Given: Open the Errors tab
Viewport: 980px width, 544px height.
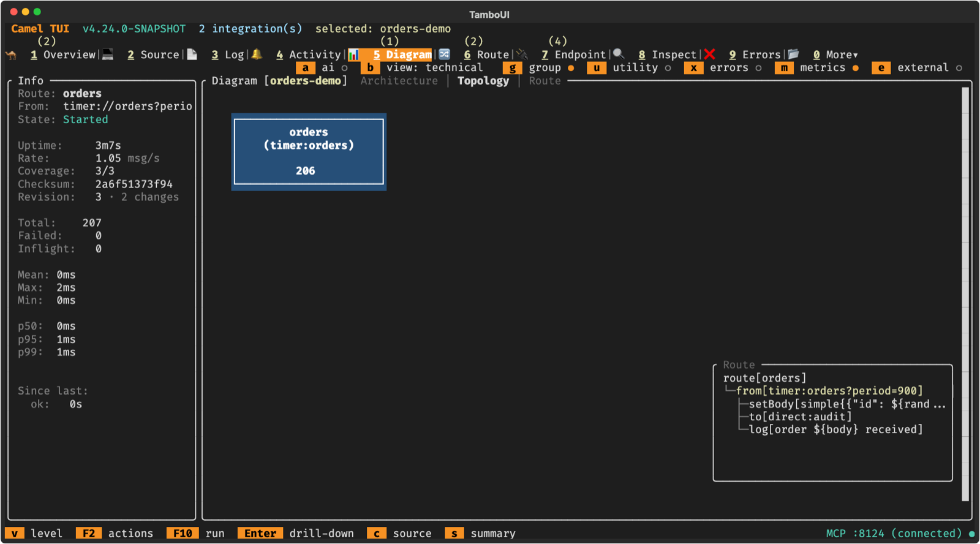Looking at the screenshot, I should tap(755, 55).
